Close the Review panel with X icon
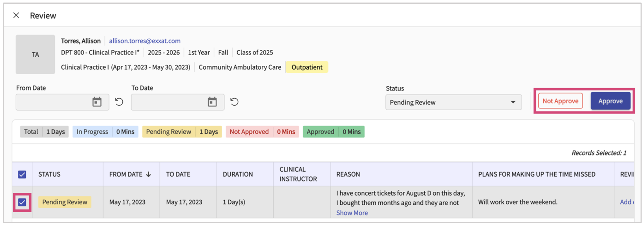 coord(16,15)
